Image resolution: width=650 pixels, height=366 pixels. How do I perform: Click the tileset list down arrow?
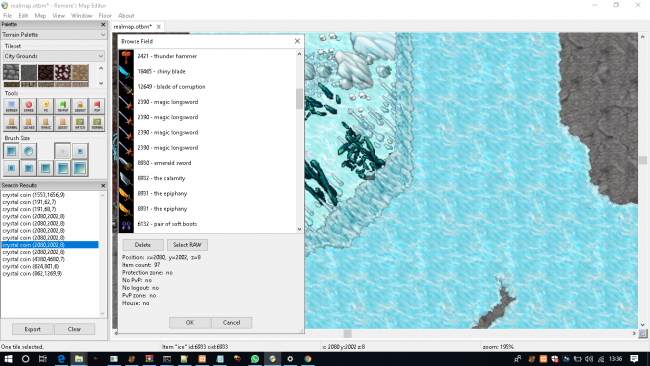pyautogui.click(x=101, y=83)
